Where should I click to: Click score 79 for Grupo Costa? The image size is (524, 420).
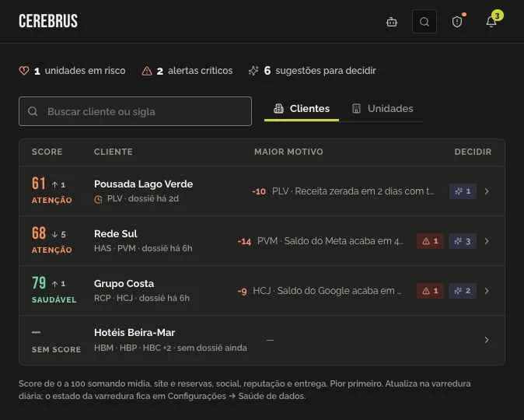pyautogui.click(x=39, y=283)
